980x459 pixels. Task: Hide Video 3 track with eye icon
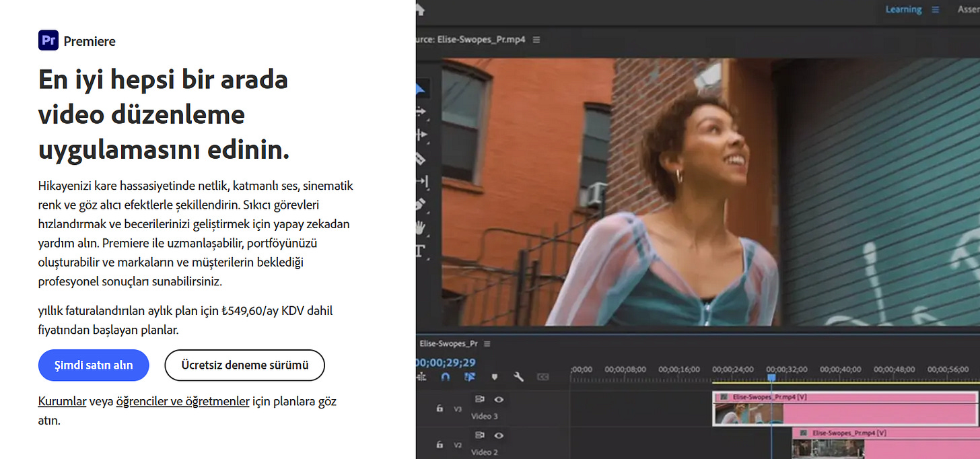coord(499,399)
